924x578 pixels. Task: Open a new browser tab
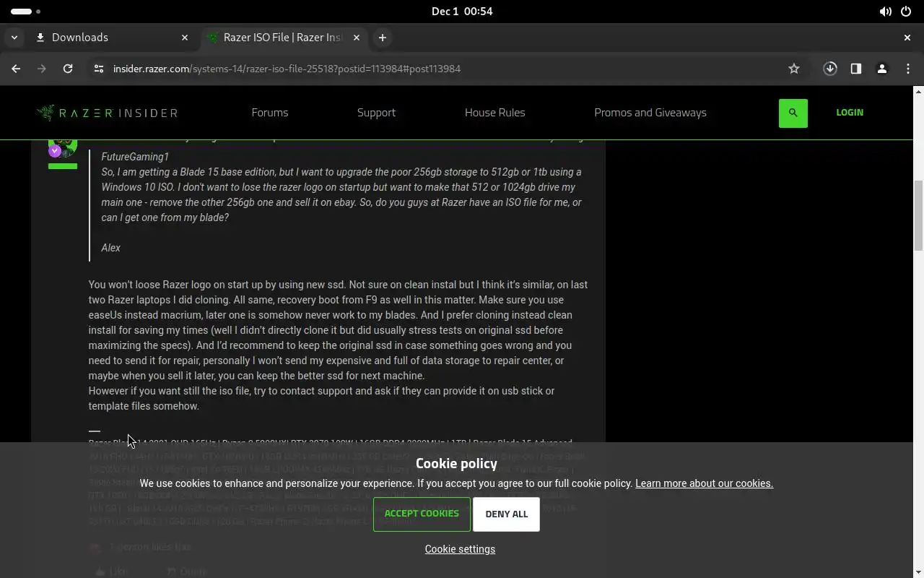(383, 38)
